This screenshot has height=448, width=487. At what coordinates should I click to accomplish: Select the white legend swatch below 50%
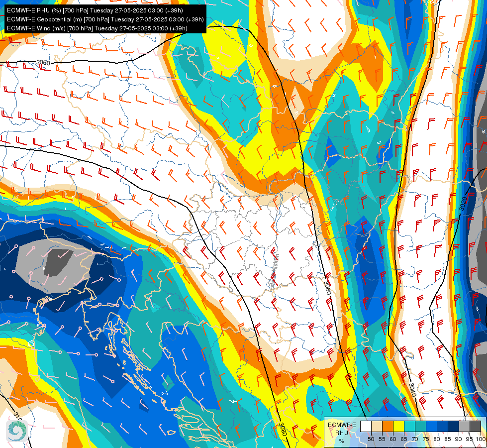pos(366,426)
